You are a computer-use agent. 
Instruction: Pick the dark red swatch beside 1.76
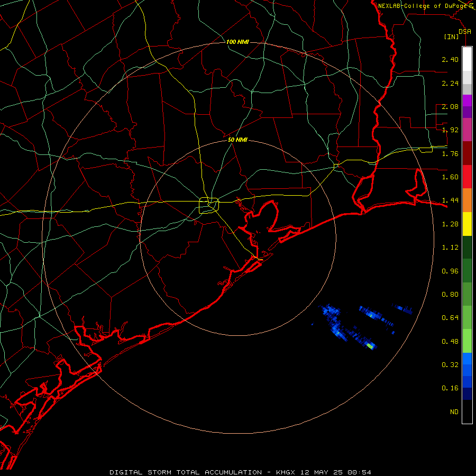[467, 153]
